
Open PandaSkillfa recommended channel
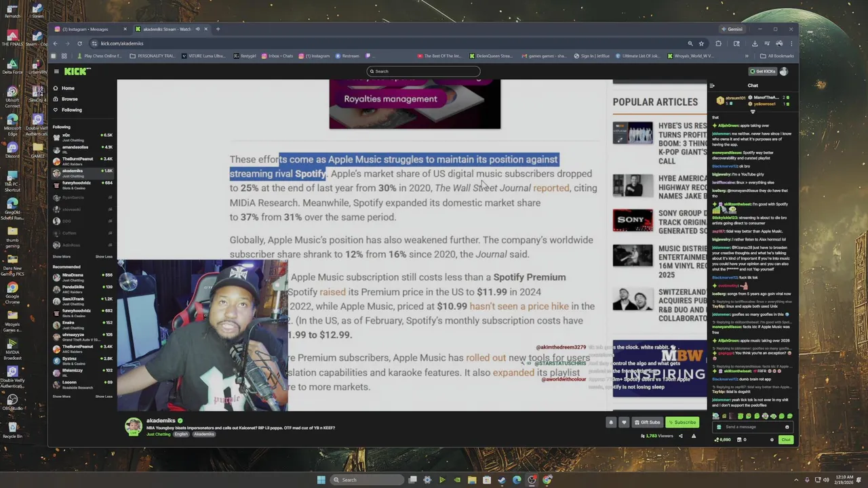(81, 289)
